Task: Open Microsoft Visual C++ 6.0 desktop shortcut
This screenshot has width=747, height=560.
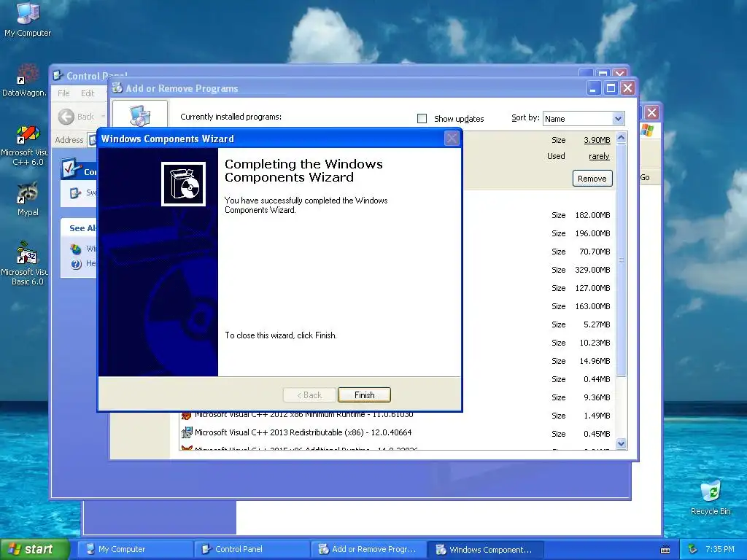Action: coord(25,145)
